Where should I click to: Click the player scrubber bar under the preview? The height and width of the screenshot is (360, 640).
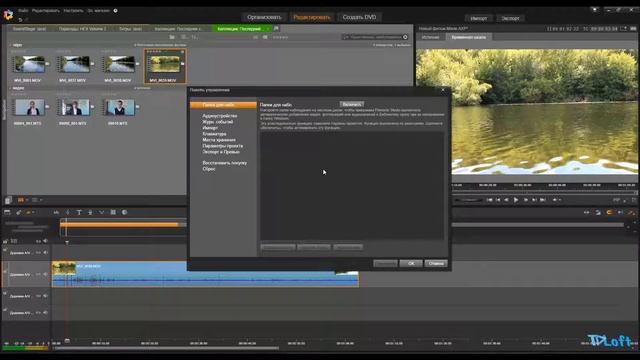544,193
